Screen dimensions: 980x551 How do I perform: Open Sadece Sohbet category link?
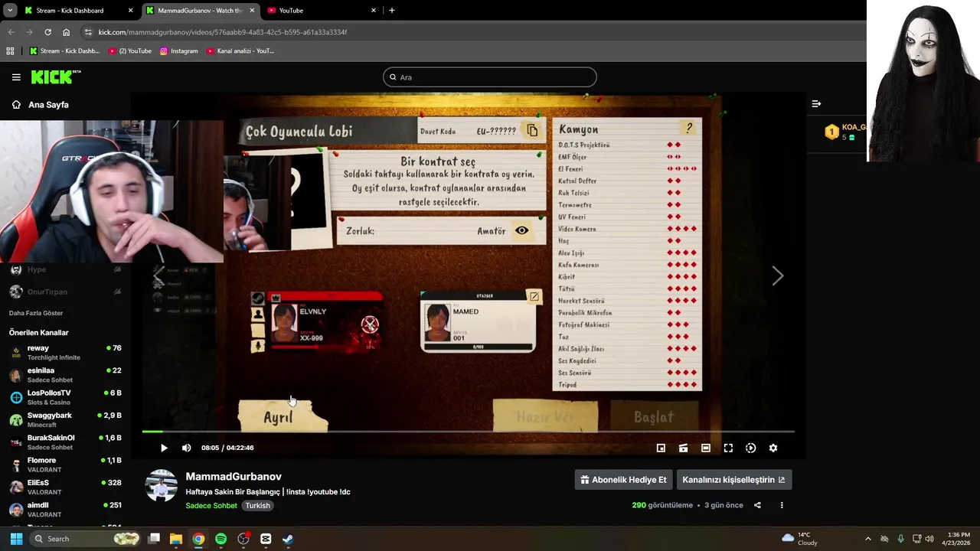(x=211, y=506)
